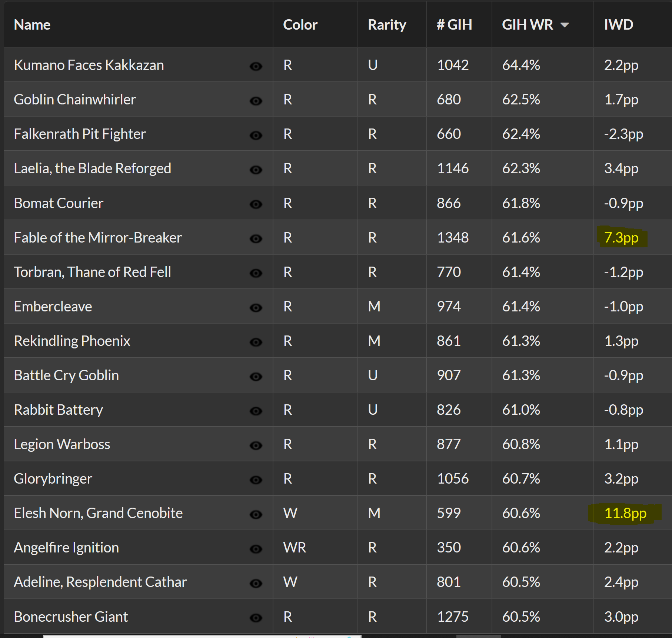Open Torbran, Thane of Red Fell name

click(x=92, y=272)
